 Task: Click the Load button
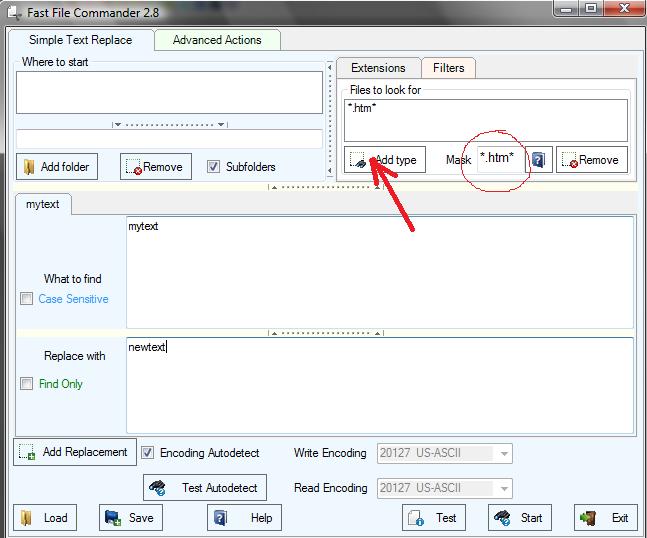(x=45, y=517)
